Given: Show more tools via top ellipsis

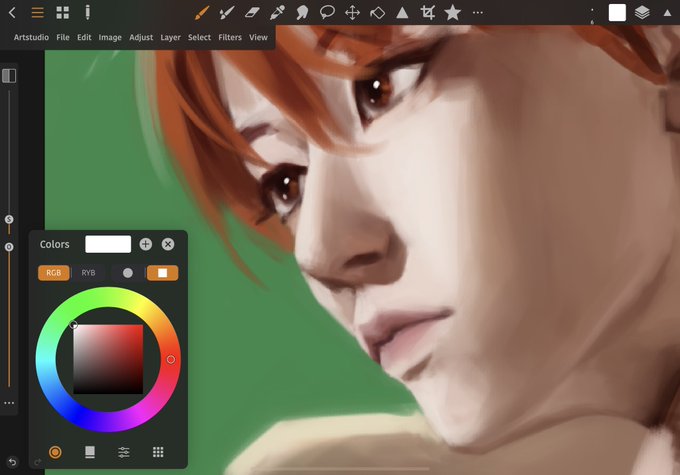Looking at the screenshot, I should 477,13.
